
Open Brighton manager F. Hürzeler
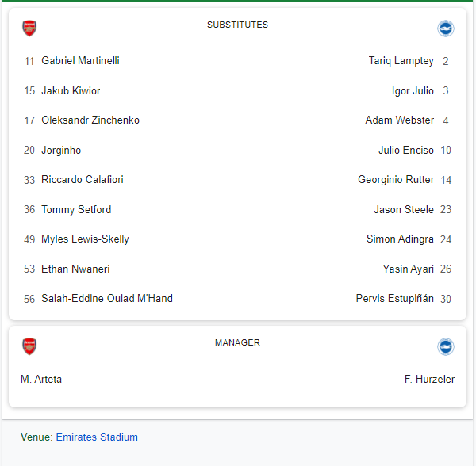429,380
